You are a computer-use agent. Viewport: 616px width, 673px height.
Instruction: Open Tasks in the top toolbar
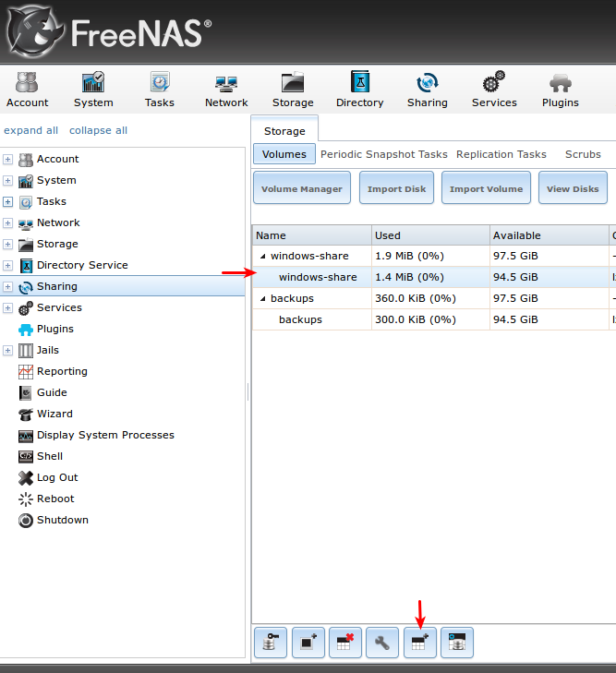(x=159, y=90)
